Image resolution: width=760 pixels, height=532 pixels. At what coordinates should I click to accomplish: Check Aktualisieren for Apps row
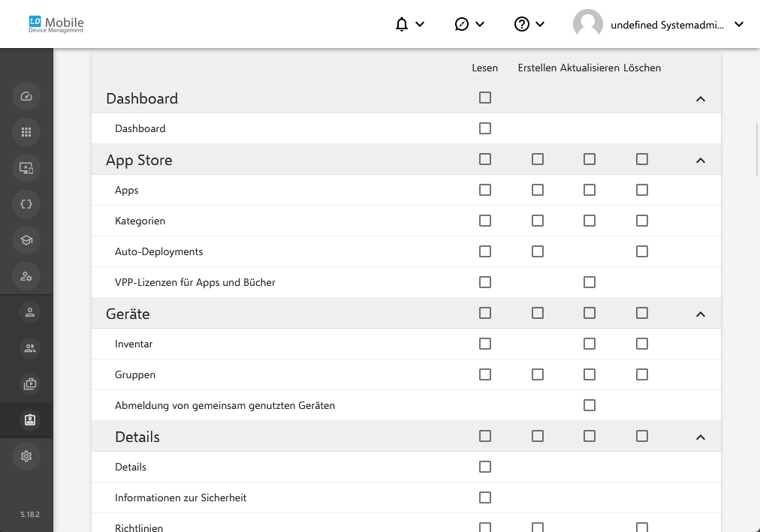click(x=590, y=190)
